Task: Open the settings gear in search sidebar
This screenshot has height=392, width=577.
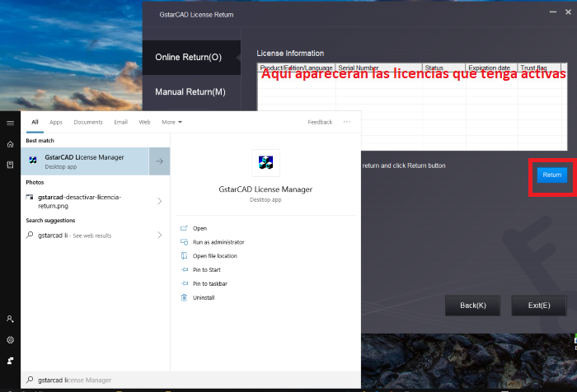Action: point(10,340)
